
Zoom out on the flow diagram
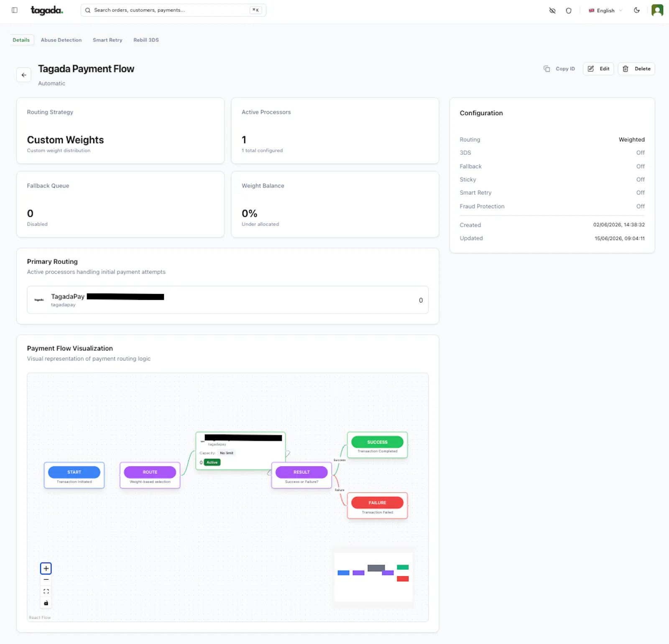tap(46, 580)
